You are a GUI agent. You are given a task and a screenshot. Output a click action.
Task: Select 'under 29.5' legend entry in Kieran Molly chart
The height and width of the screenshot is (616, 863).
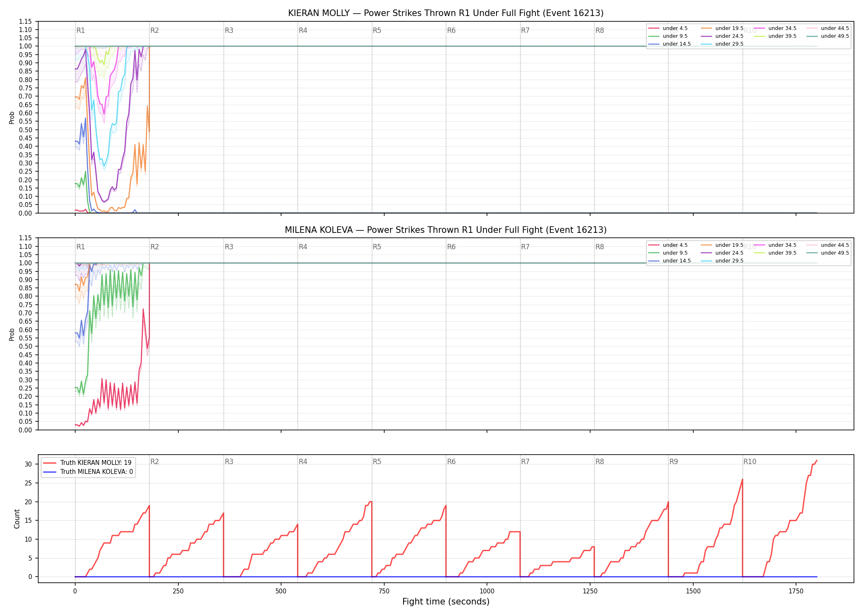[722, 44]
